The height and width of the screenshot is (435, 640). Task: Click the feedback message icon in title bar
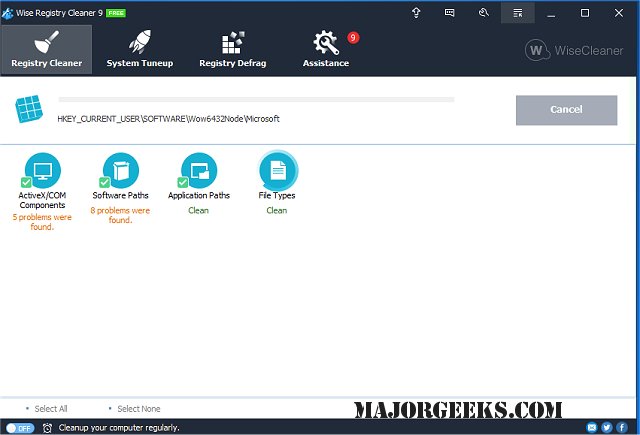coord(450,13)
